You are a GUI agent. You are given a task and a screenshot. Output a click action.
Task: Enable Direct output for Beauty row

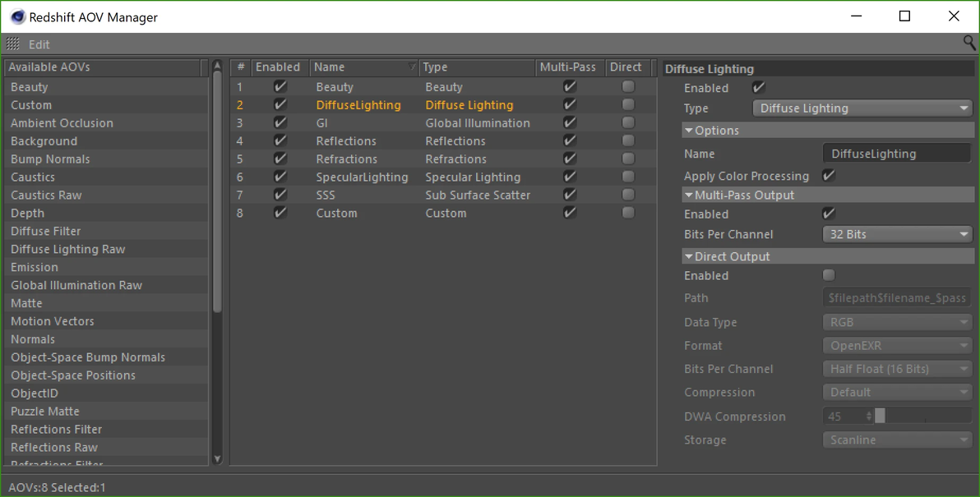click(628, 87)
